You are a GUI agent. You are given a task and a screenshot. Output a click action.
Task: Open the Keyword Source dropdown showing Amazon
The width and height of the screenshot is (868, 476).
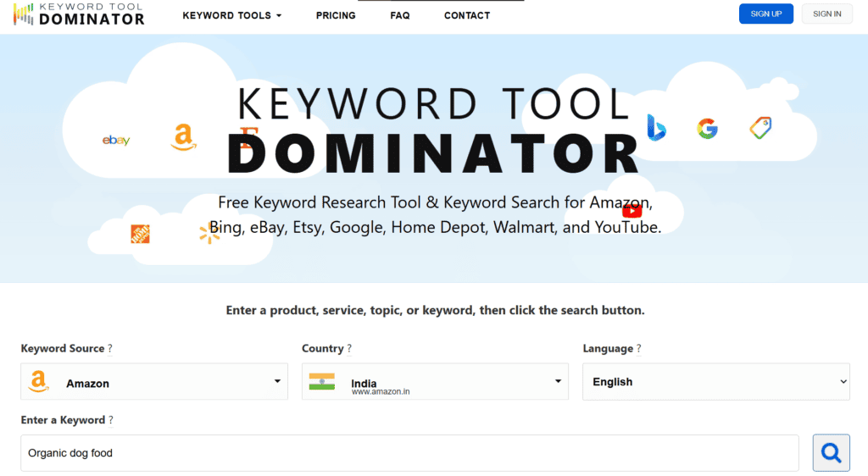[x=154, y=382]
